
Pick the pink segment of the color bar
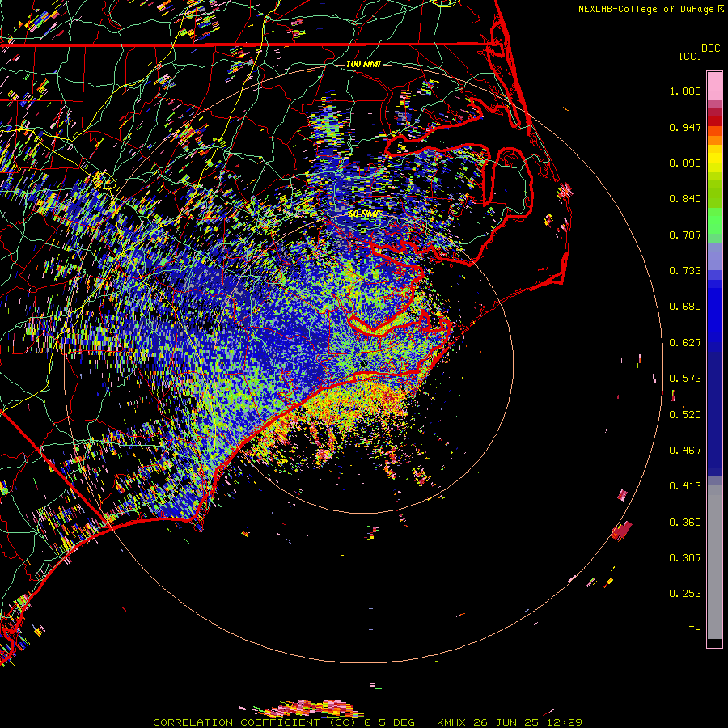714,87
